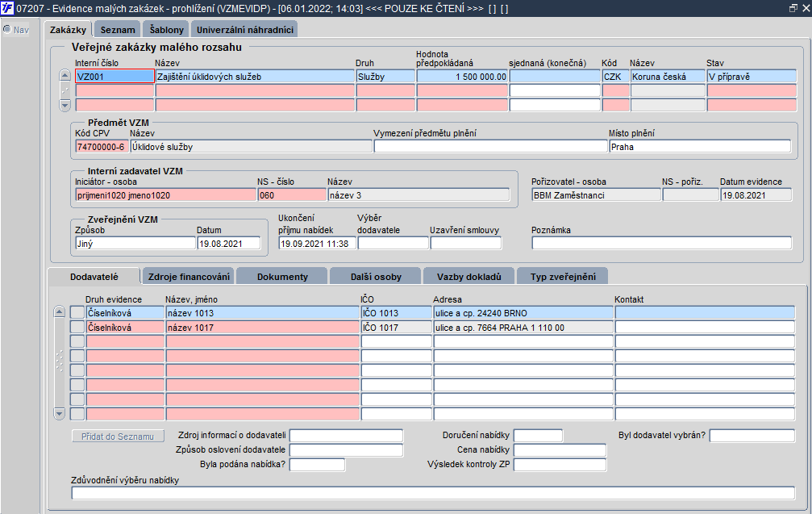812x514 pixels.
Task: Click address ulice a cp. 24240 BRNO
Action: [523, 312]
